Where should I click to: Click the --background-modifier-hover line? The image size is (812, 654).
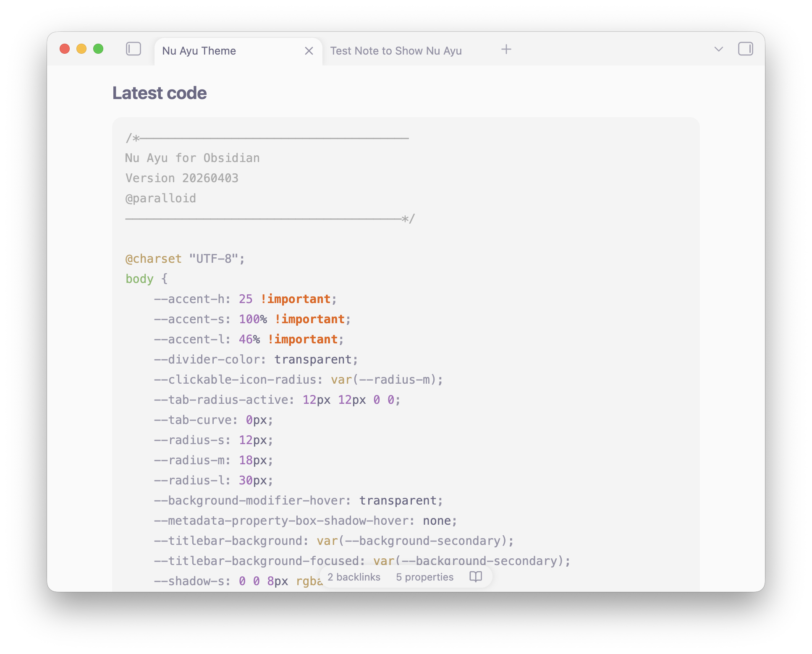[299, 501]
